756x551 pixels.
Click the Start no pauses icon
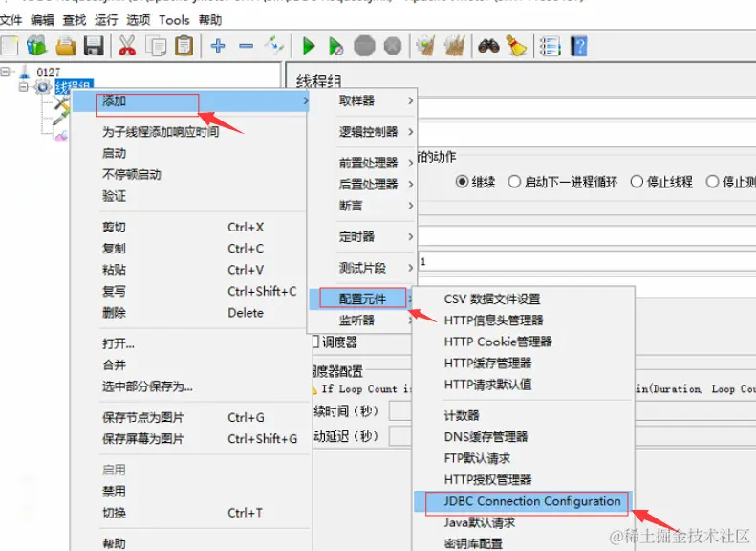click(335, 46)
